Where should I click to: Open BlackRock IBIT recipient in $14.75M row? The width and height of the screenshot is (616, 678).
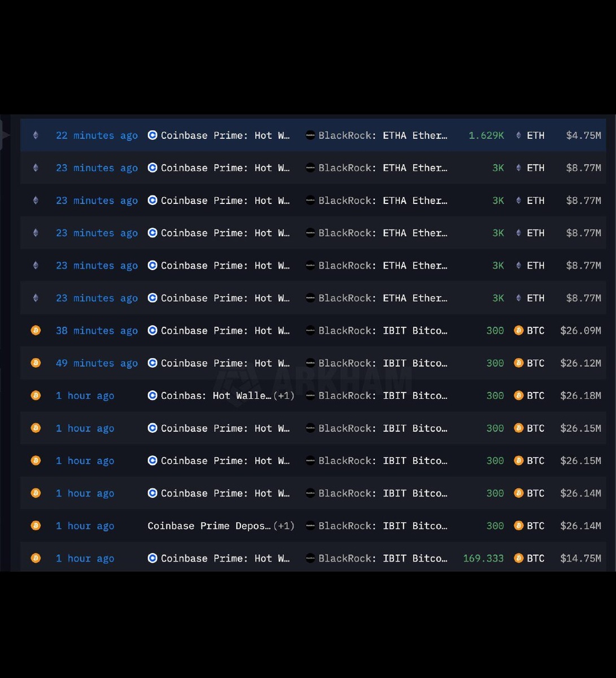pyautogui.click(x=383, y=559)
